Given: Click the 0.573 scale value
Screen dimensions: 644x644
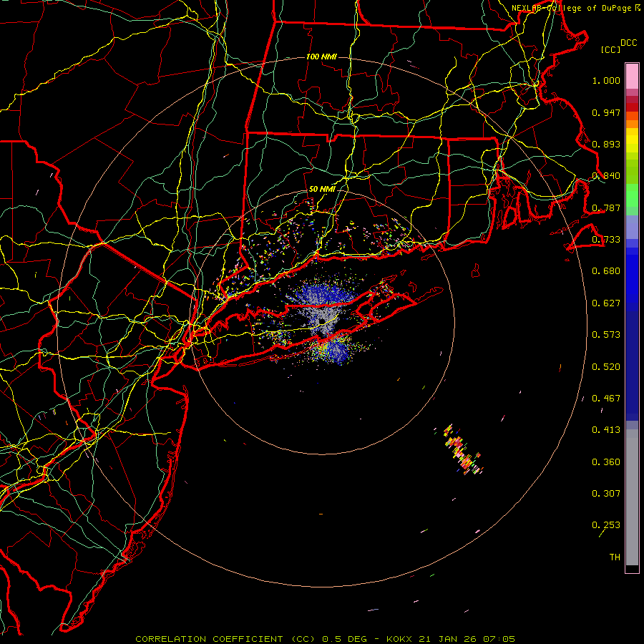Looking at the screenshot, I should (606, 335).
